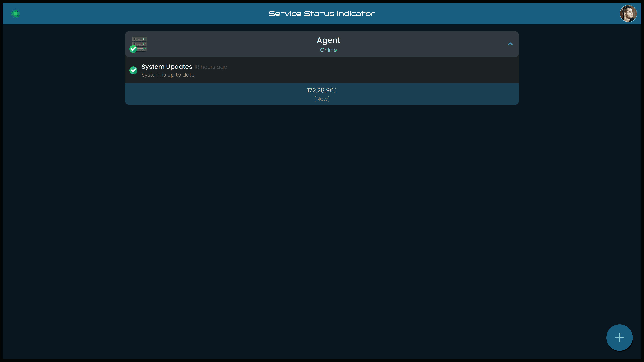This screenshot has width=644, height=362.
Task: Click the blue IP footer progress strip
Action: (x=322, y=94)
